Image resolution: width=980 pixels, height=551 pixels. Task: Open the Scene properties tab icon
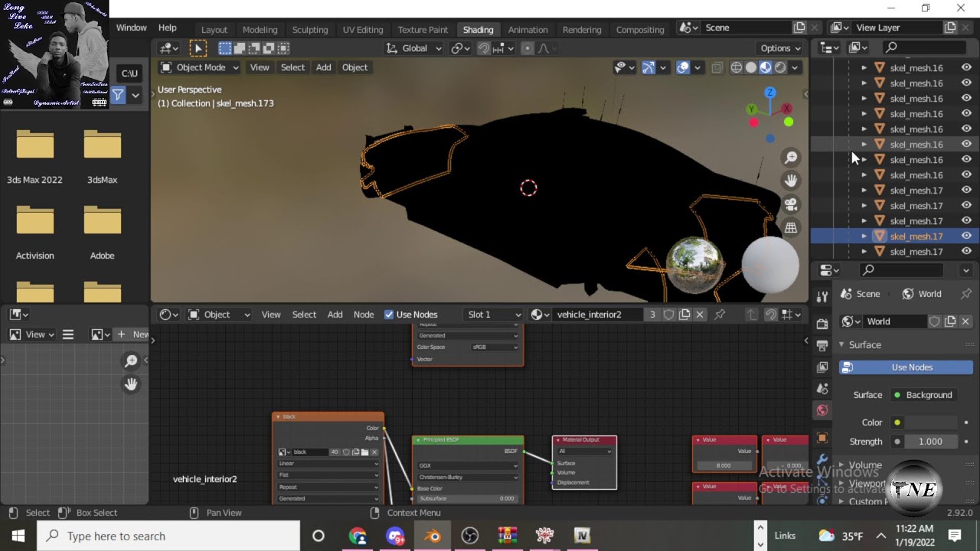[x=822, y=389]
